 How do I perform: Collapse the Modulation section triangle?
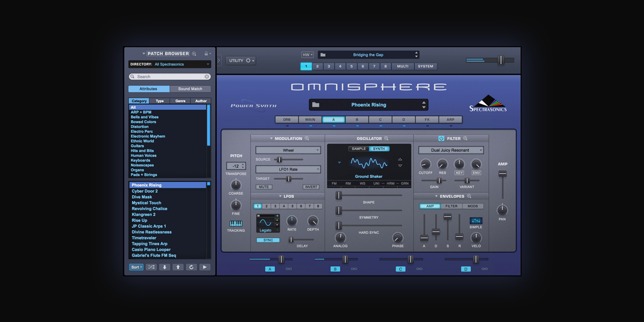coord(272,138)
